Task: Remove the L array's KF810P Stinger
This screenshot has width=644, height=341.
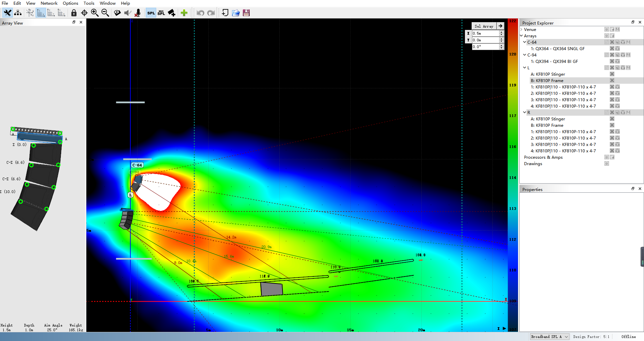Action: 612,74
